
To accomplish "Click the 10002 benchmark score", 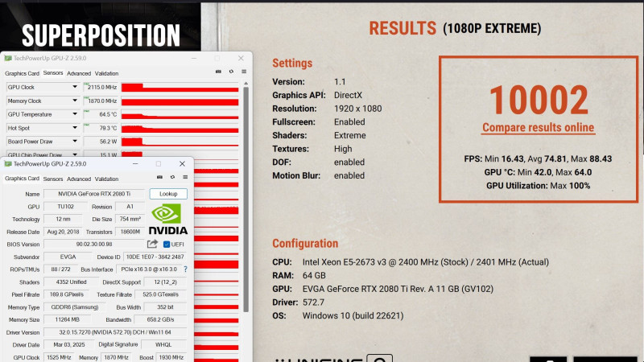I will pyautogui.click(x=539, y=100).
